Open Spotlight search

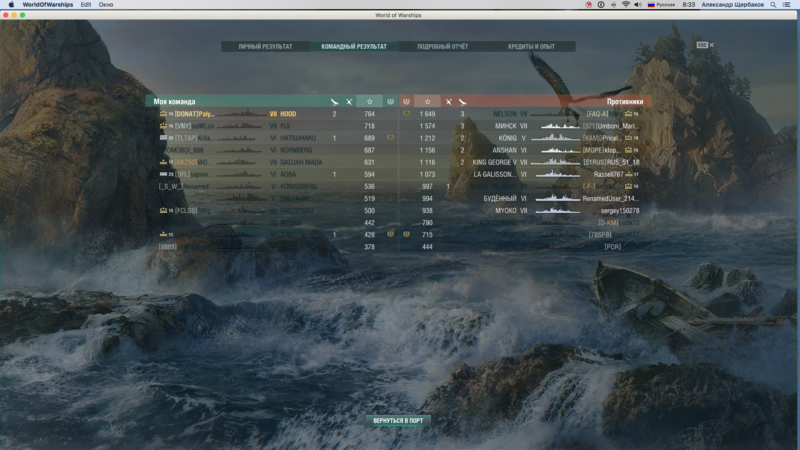773,5
